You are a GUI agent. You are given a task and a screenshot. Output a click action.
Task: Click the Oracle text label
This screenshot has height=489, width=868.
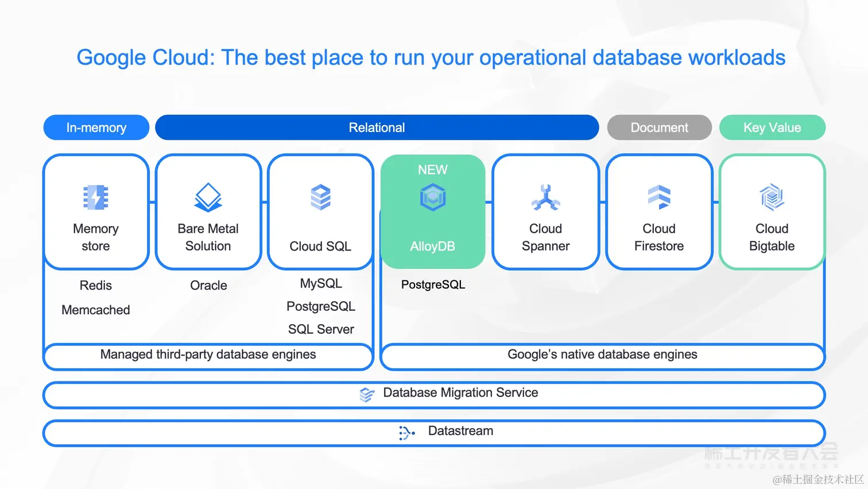(x=208, y=286)
